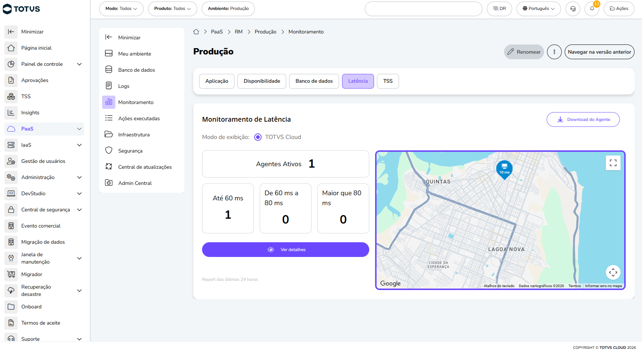Switch to the Banco de dados tab
Image resolution: width=644 pixels, height=354 pixels.
[314, 81]
